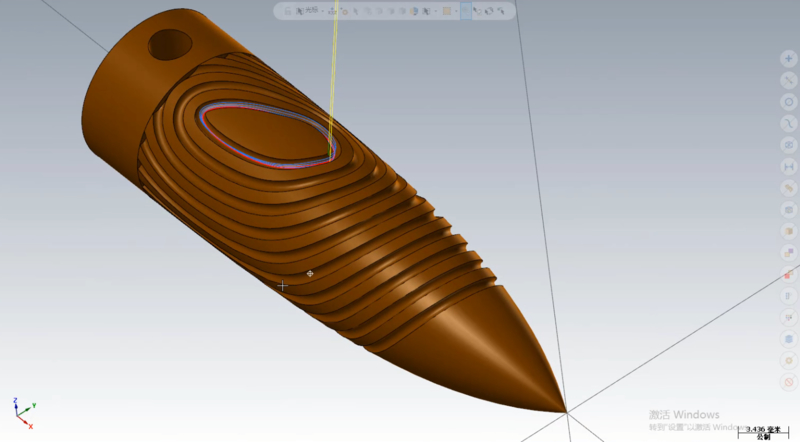Click the XYZ axis gnomon
The height and width of the screenshot is (442, 800).
[23, 414]
